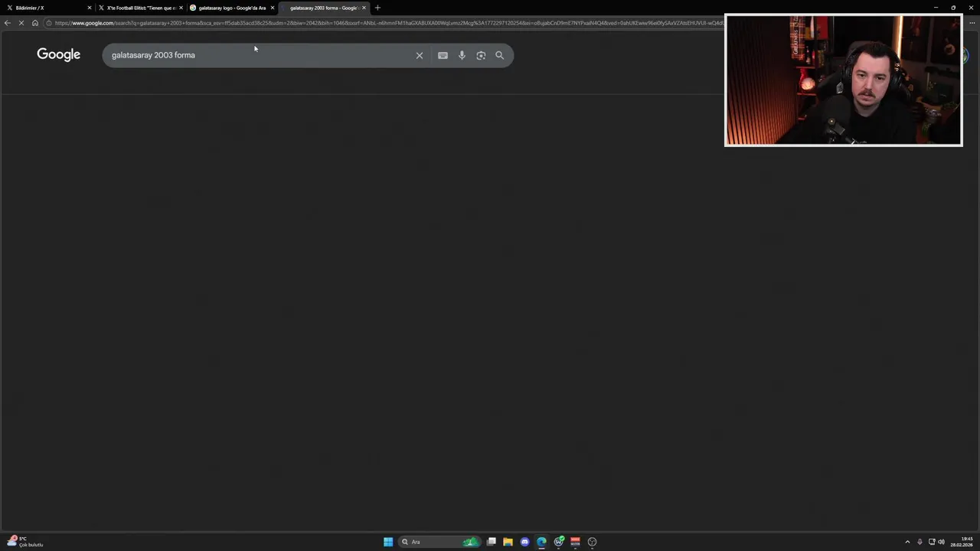Close the 'galatasaray 2003 forma' tab
This screenshot has height=551, width=980.
click(364, 8)
